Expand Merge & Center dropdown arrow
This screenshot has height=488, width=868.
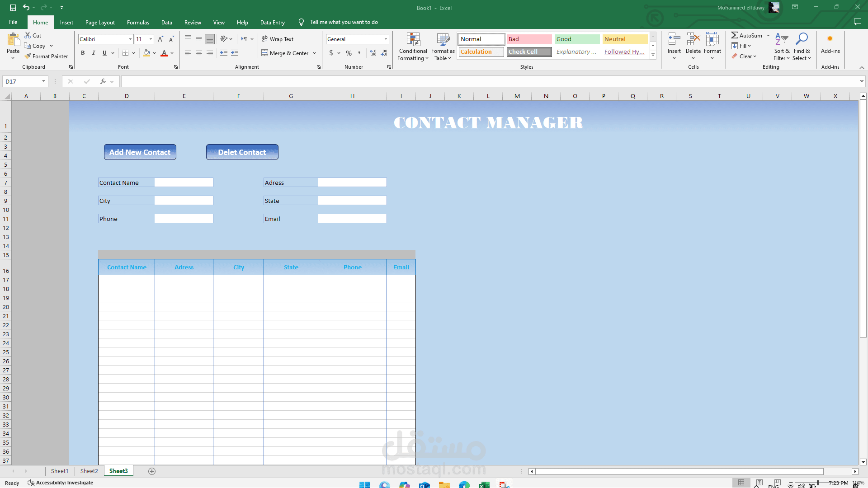(315, 53)
